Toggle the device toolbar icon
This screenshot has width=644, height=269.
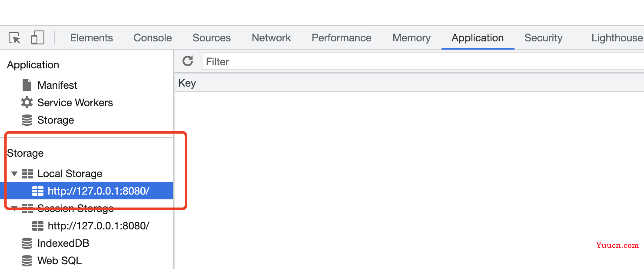[37, 38]
